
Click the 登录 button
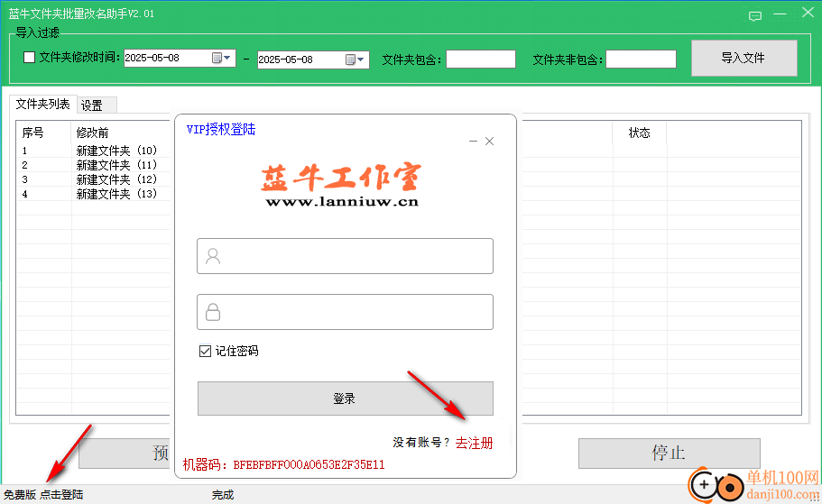pos(345,399)
